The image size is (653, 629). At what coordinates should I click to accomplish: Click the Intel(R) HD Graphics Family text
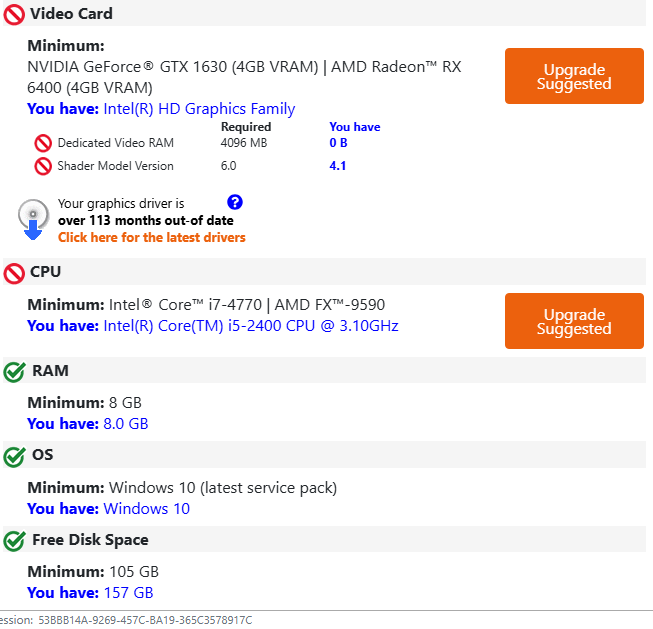(x=199, y=109)
